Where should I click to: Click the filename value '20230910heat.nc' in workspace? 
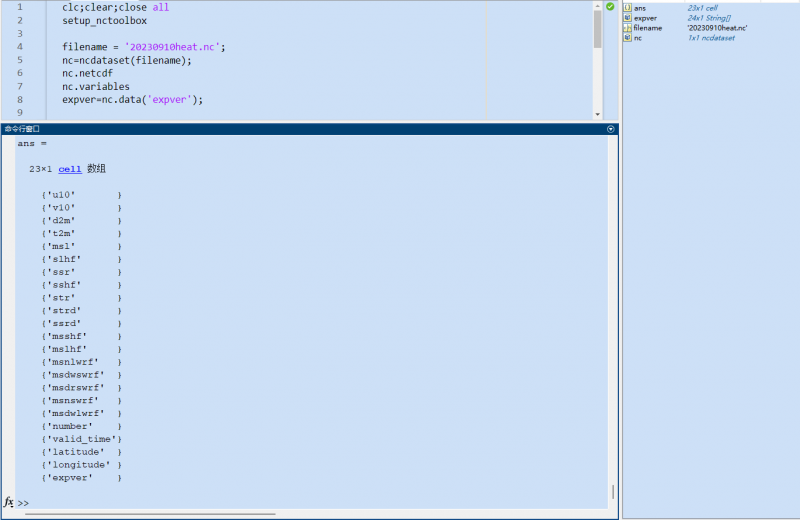[x=716, y=28]
